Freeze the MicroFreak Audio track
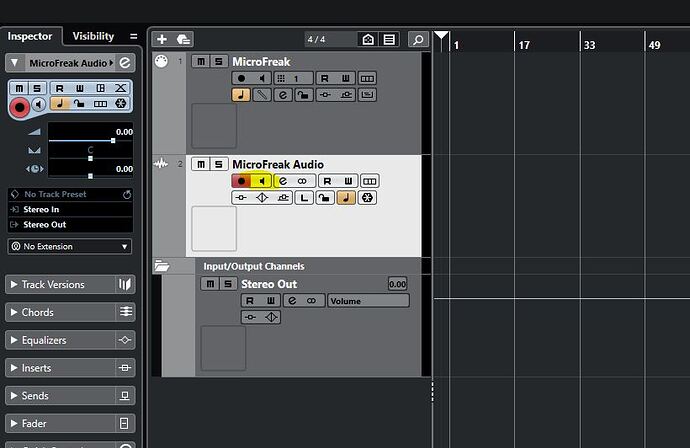Screen dimensions: 690x448 coord(367,198)
